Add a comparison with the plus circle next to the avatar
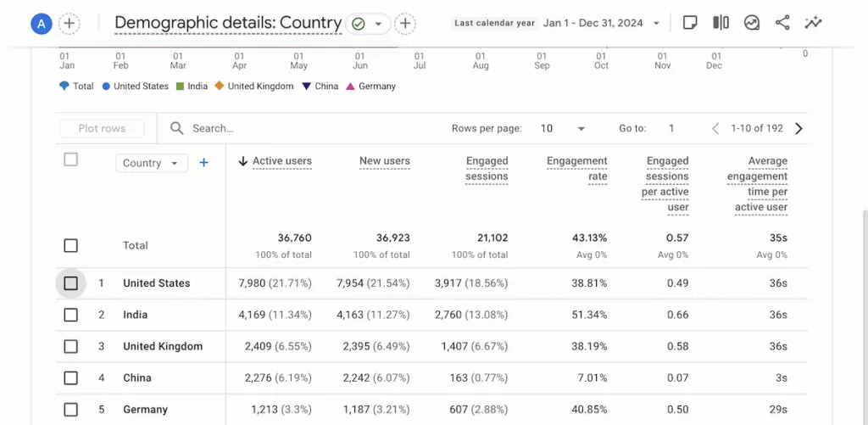 (70, 24)
